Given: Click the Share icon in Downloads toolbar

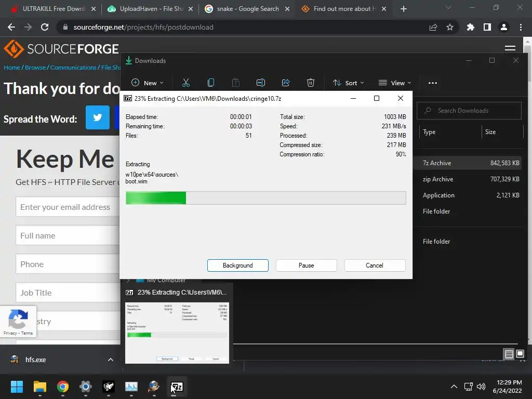Looking at the screenshot, I should [x=286, y=83].
